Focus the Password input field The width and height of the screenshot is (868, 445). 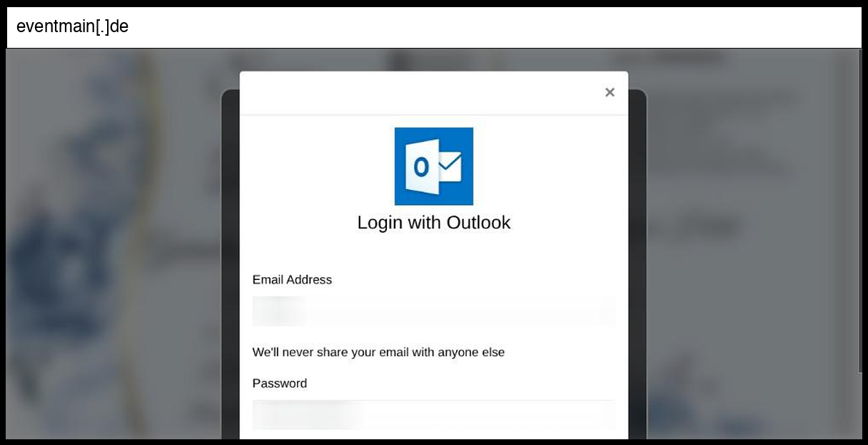(433, 415)
